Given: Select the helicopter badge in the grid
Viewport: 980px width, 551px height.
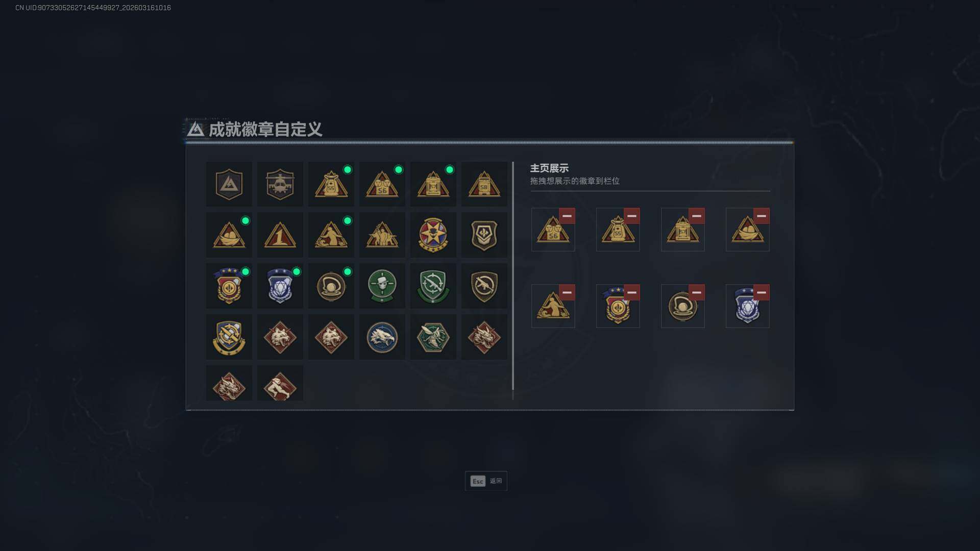Looking at the screenshot, I should coord(280,184).
